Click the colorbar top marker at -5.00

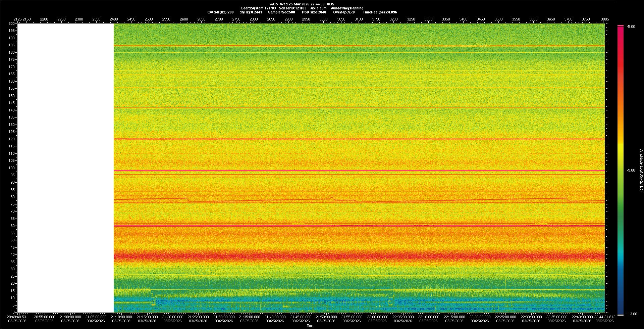621,26
